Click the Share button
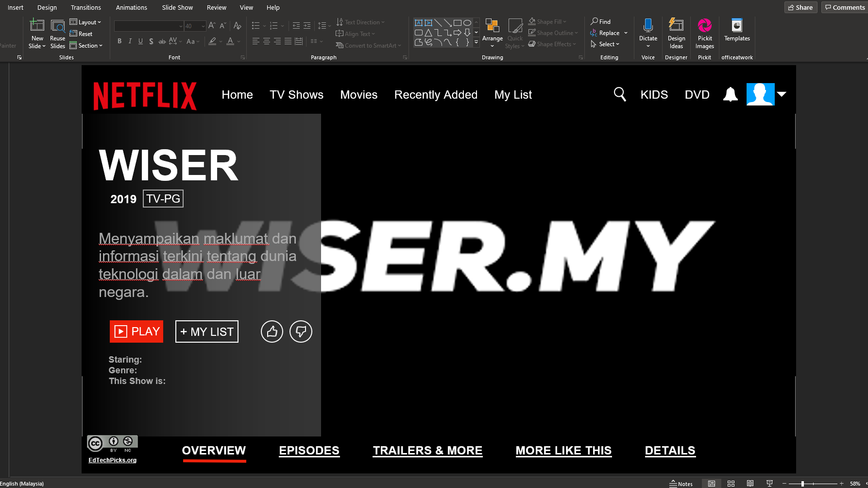868x488 pixels. point(800,7)
